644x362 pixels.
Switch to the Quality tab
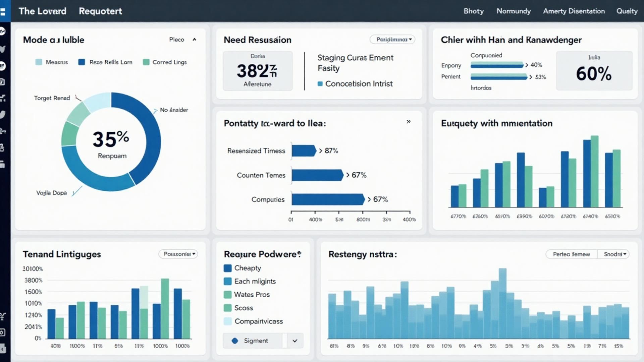[x=627, y=11]
